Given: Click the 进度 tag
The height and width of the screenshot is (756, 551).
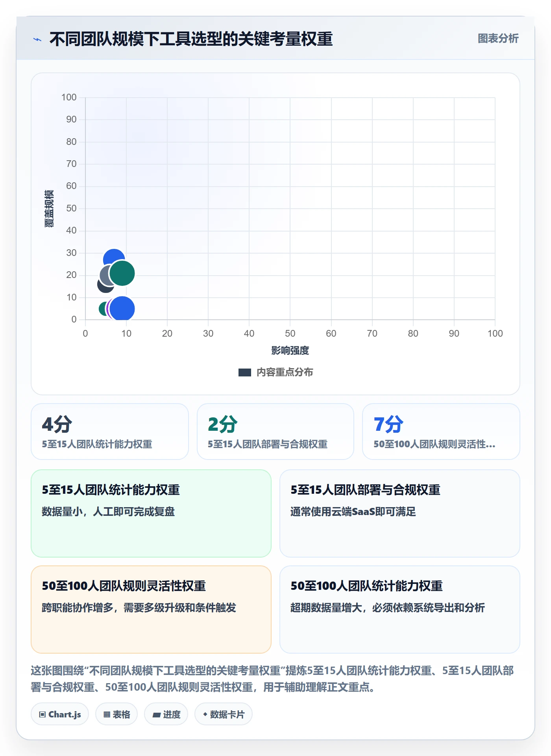Looking at the screenshot, I should pyautogui.click(x=166, y=714).
